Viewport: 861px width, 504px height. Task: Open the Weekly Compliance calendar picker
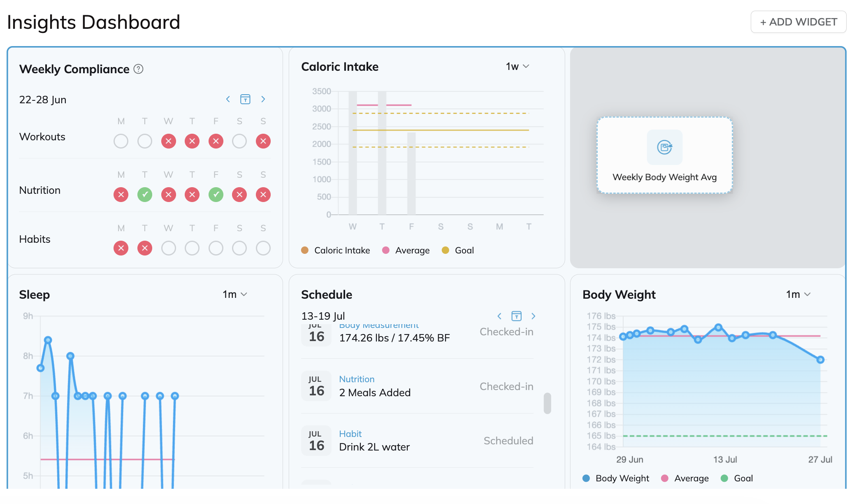click(245, 99)
